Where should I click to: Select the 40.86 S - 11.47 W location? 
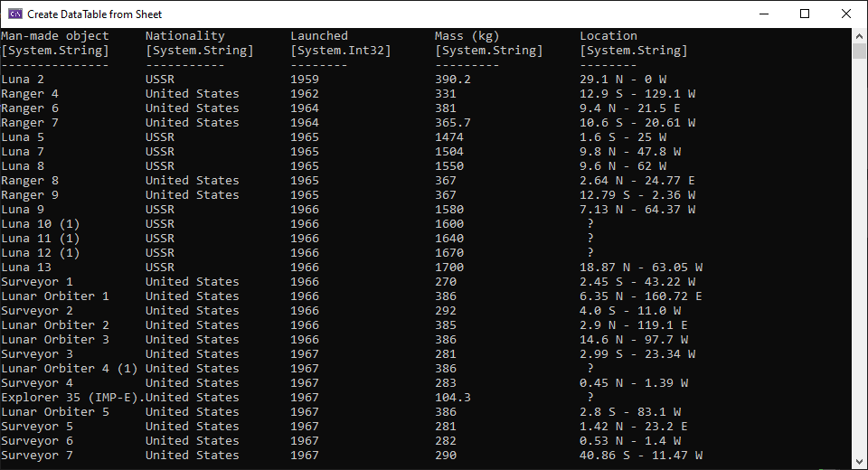(641, 456)
